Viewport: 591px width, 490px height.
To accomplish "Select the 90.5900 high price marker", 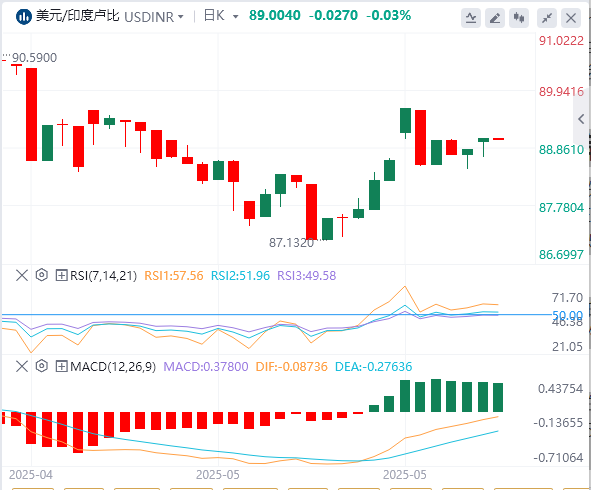I will click(x=34, y=58).
